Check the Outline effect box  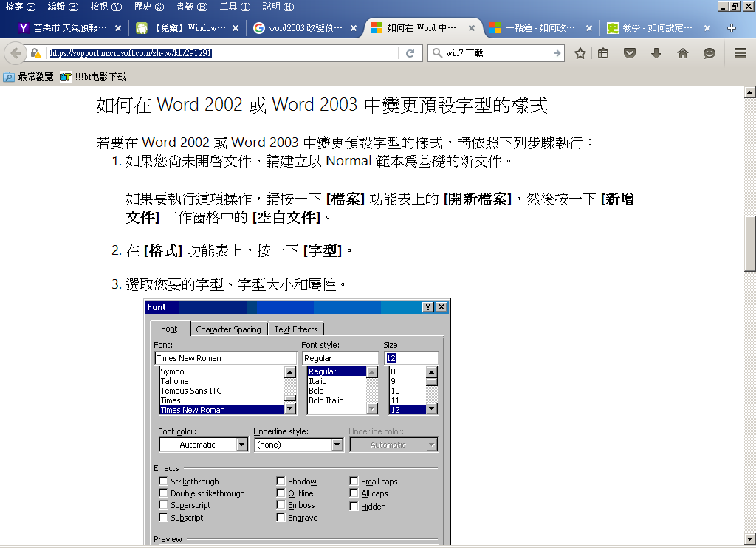281,493
